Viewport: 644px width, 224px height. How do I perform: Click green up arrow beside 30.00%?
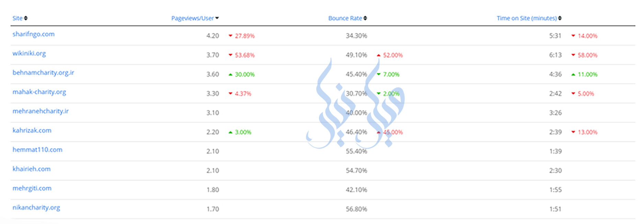point(230,74)
